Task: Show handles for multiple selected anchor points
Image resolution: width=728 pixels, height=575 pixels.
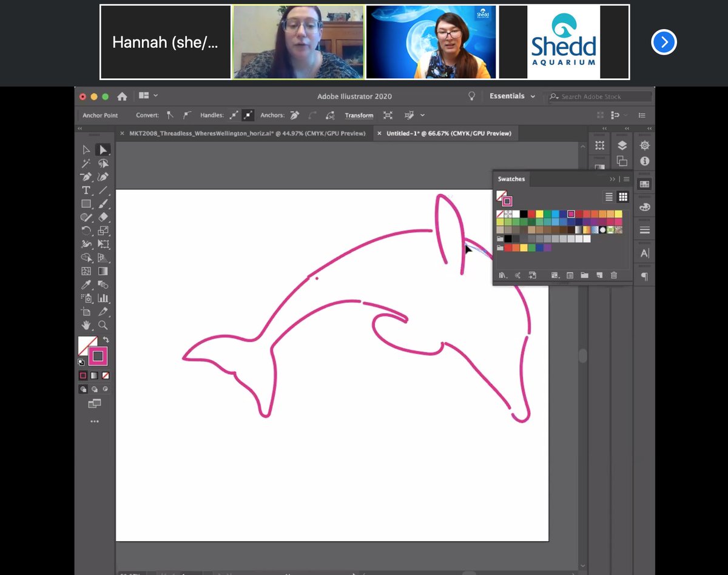Action: coord(234,115)
